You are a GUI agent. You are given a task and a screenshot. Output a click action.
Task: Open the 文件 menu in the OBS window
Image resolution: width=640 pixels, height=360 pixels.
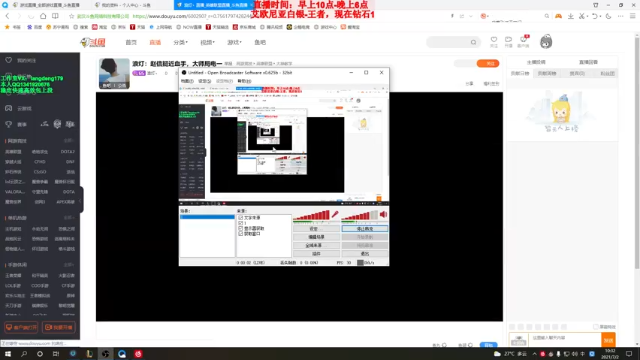pos(187,81)
